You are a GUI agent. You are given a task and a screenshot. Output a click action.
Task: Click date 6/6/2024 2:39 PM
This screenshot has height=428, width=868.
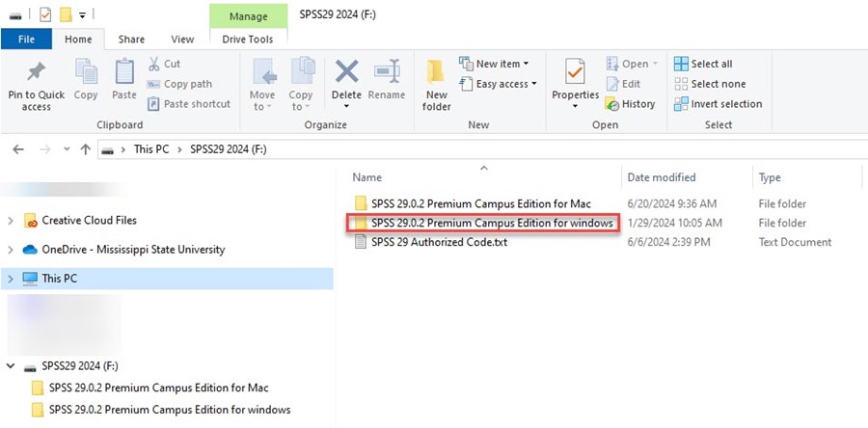point(668,242)
